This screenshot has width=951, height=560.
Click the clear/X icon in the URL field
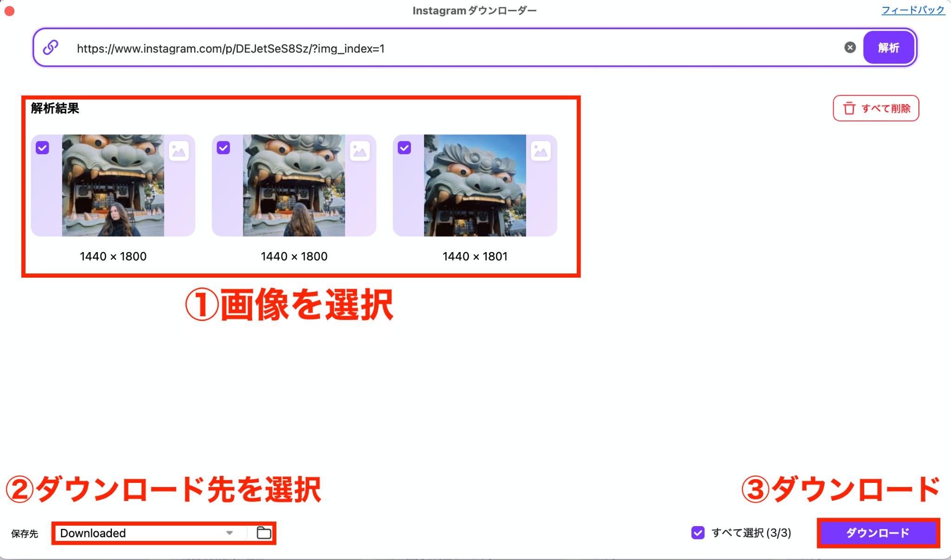(x=850, y=47)
